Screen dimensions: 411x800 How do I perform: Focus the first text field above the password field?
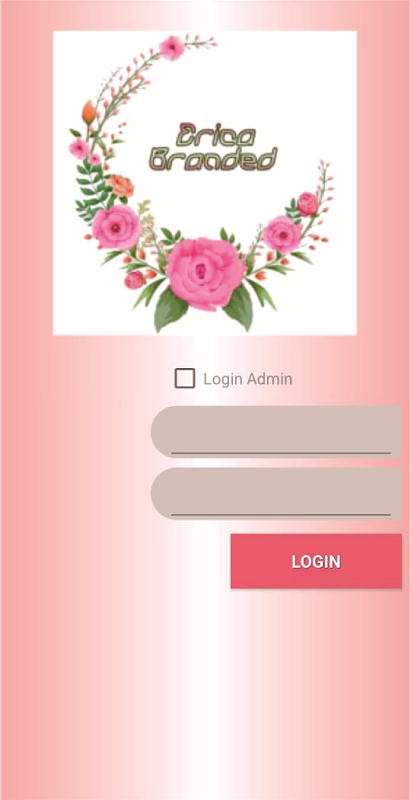[276, 432]
